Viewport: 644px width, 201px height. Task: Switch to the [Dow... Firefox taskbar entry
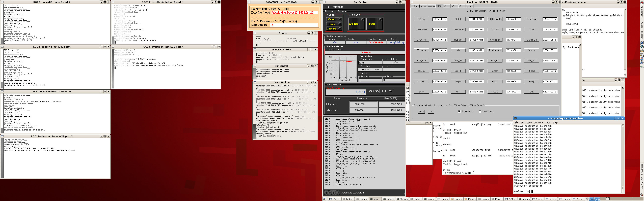470,199
